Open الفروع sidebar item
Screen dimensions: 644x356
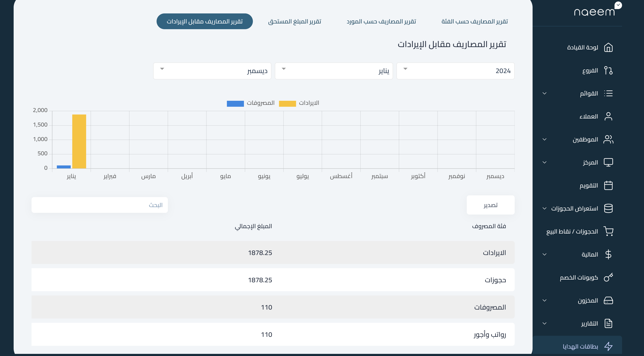[x=590, y=70]
